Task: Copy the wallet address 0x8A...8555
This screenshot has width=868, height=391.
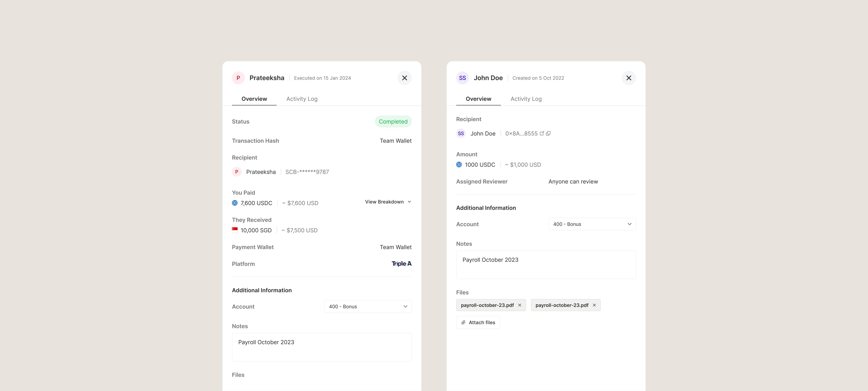Action: (548, 133)
